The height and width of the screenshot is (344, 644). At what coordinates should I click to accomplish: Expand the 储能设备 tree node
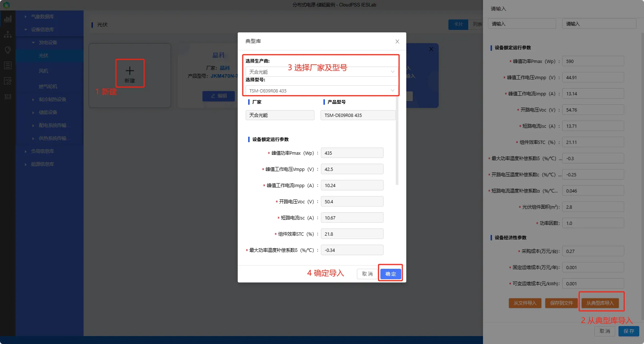(33, 112)
